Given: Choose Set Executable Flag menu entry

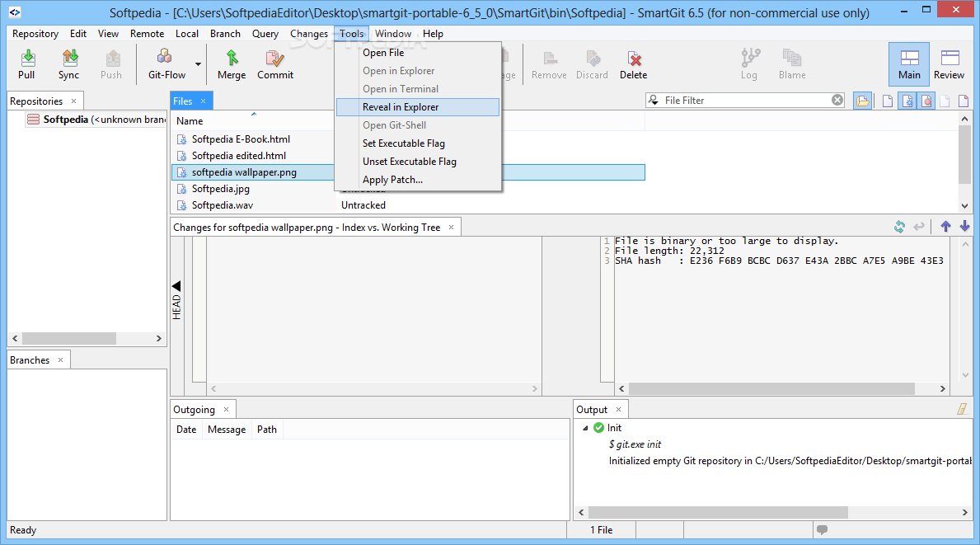Looking at the screenshot, I should pos(418,143).
